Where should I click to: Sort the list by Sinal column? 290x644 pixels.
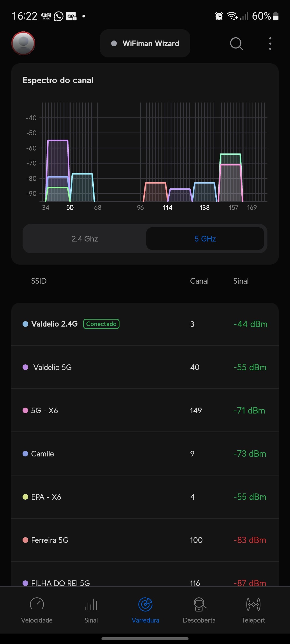pos(241,281)
